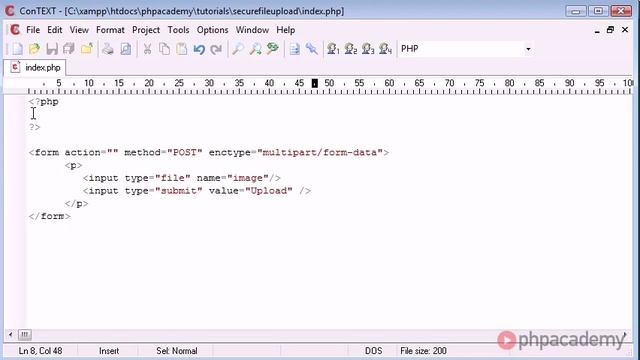Click the Find magnifier icon
This screenshot has width=640, height=360.
point(238,49)
